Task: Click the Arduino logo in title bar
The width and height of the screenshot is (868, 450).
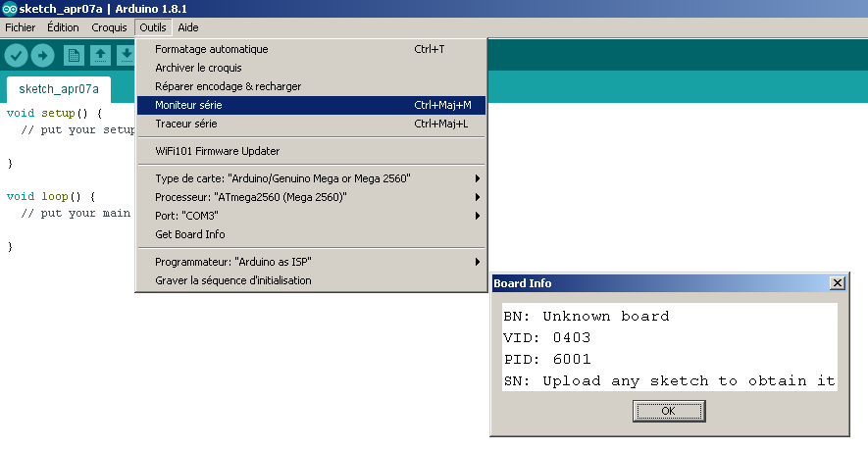Action: 10,9
